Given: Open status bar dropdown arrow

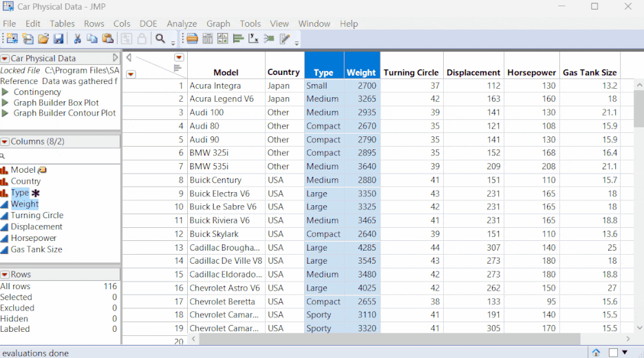Looking at the screenshot, I should 625,352.
